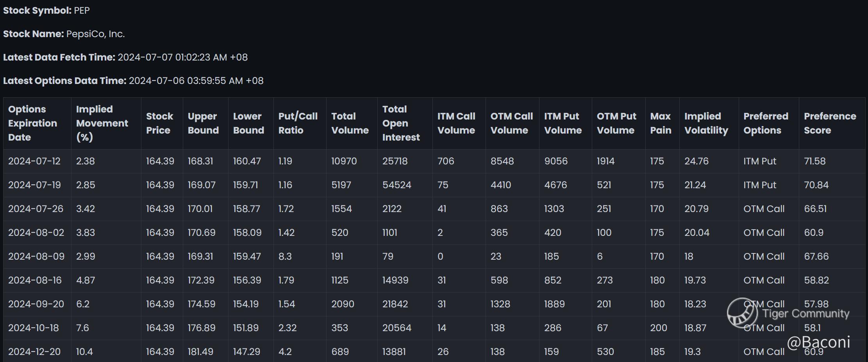Click the 2024-12-20 expiration date cell

tap(34, 351)
